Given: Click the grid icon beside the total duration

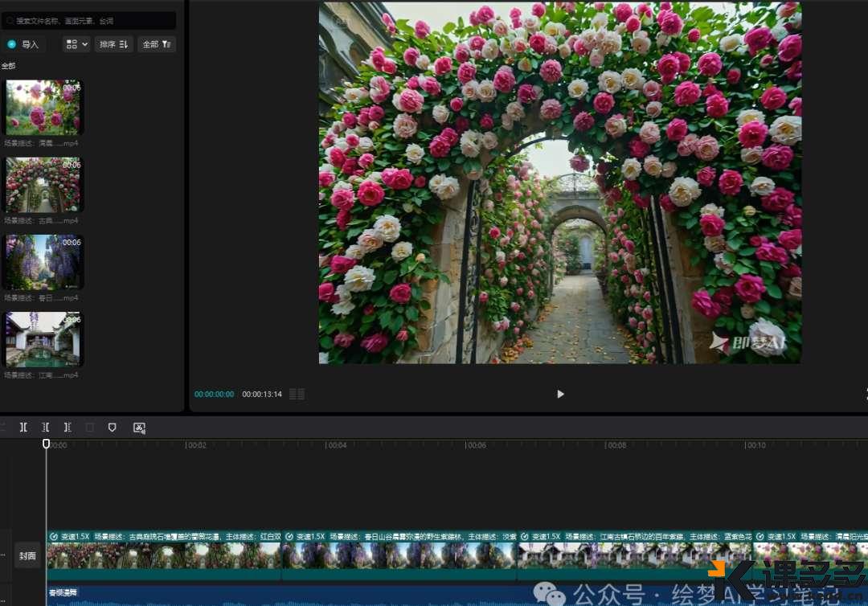Looking at the screenshot, I should (297, 394).
